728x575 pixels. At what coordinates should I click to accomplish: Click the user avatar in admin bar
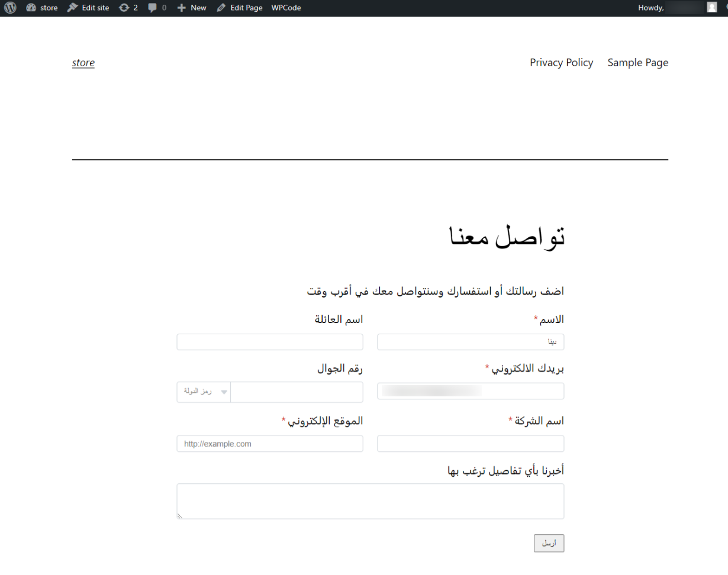pos(711,8)
